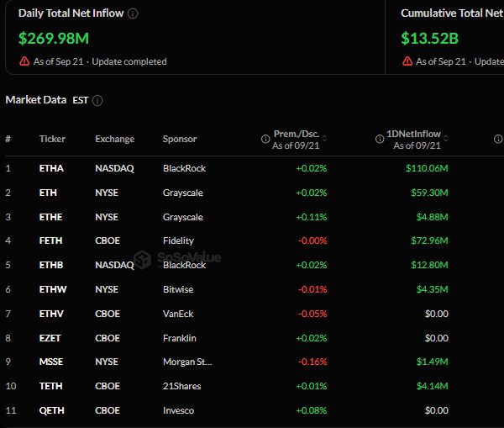Open info icon next to Market Data EST

point(97,100)
